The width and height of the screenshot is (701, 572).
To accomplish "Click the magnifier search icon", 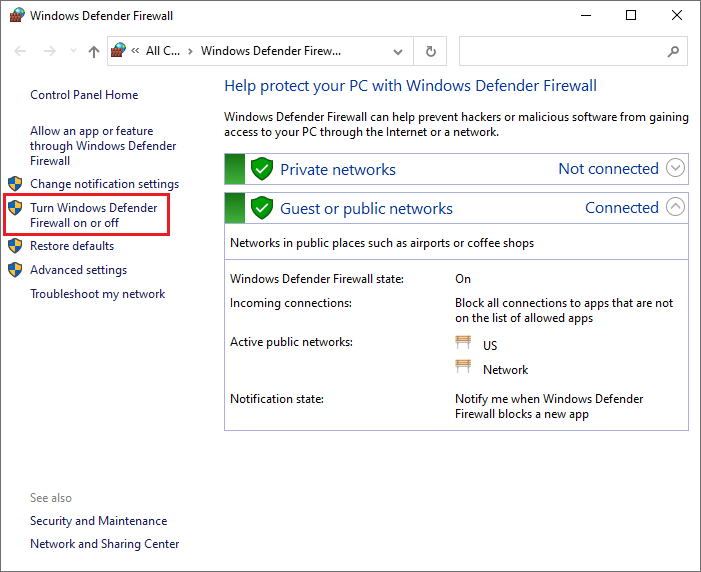I will [673, 51].
